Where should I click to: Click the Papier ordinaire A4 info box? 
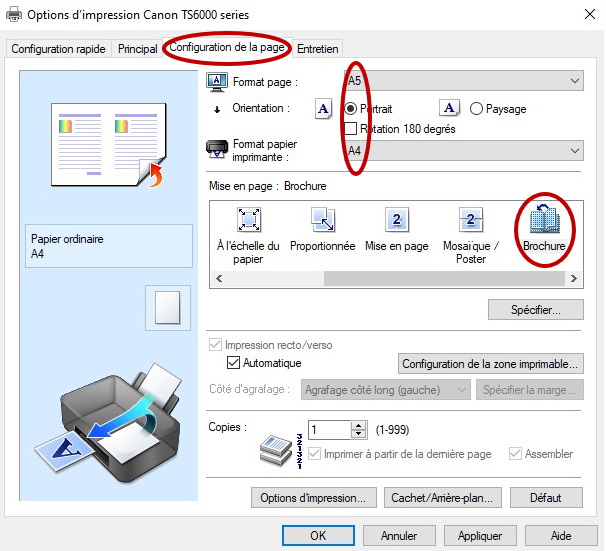[109, 246]
